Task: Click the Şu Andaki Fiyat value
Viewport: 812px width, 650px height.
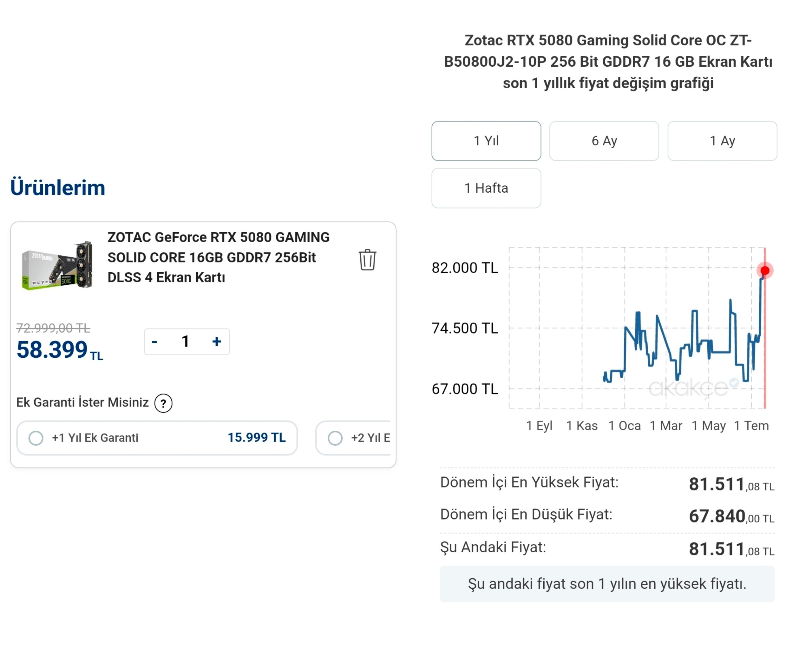Action: 731,549
